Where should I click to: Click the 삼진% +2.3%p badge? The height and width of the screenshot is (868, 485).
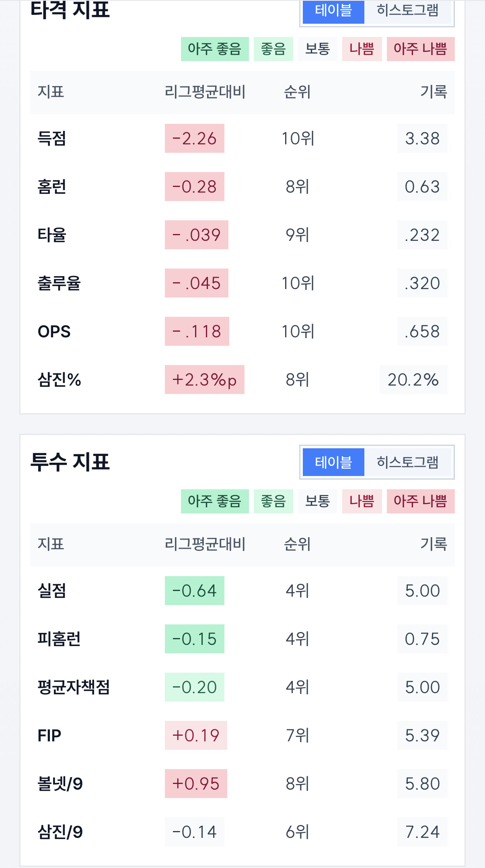coord(205,380)
